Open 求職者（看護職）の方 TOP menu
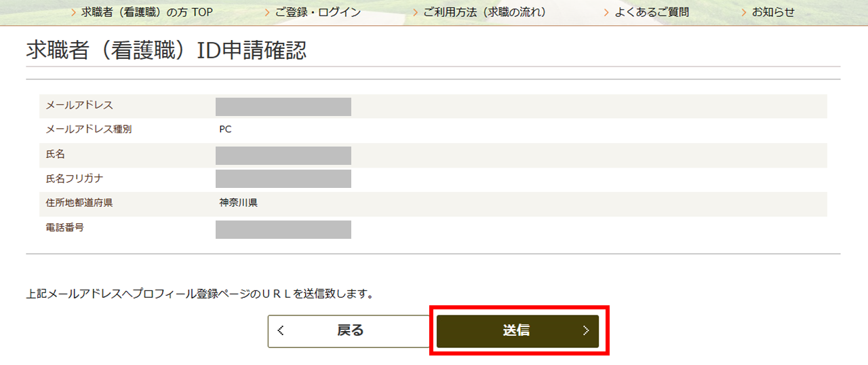 coord(147,12)
